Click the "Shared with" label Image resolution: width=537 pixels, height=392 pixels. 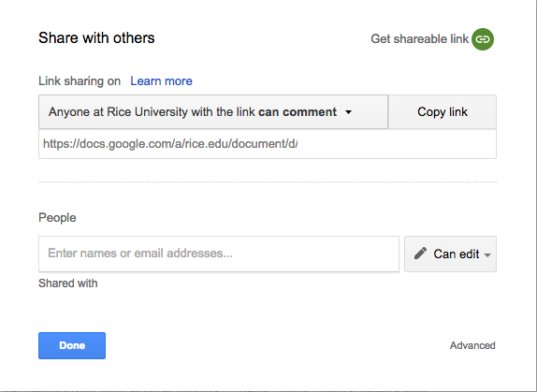(67, 283)
